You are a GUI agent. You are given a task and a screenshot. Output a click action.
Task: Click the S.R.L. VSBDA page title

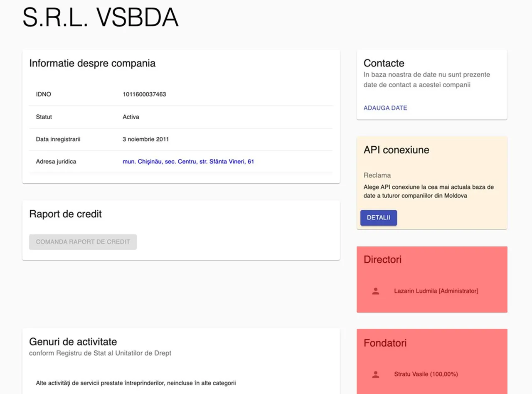[x=101, y=18]
